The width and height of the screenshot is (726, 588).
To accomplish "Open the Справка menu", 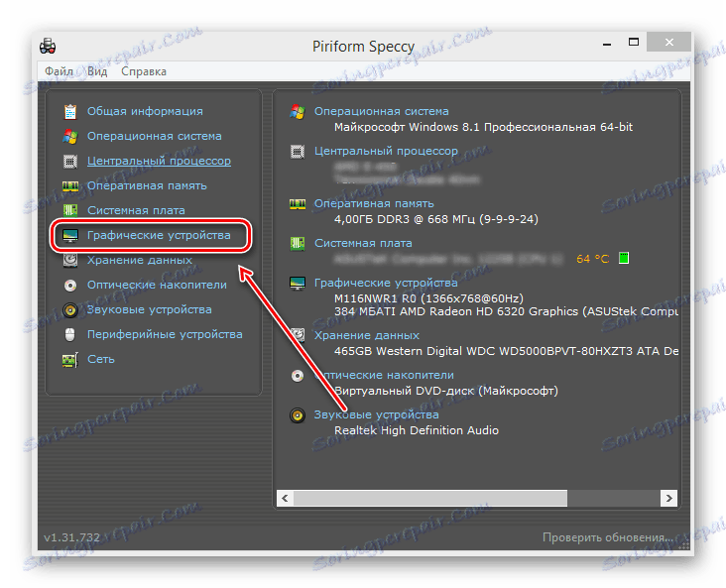I will [x=144, y=71].
